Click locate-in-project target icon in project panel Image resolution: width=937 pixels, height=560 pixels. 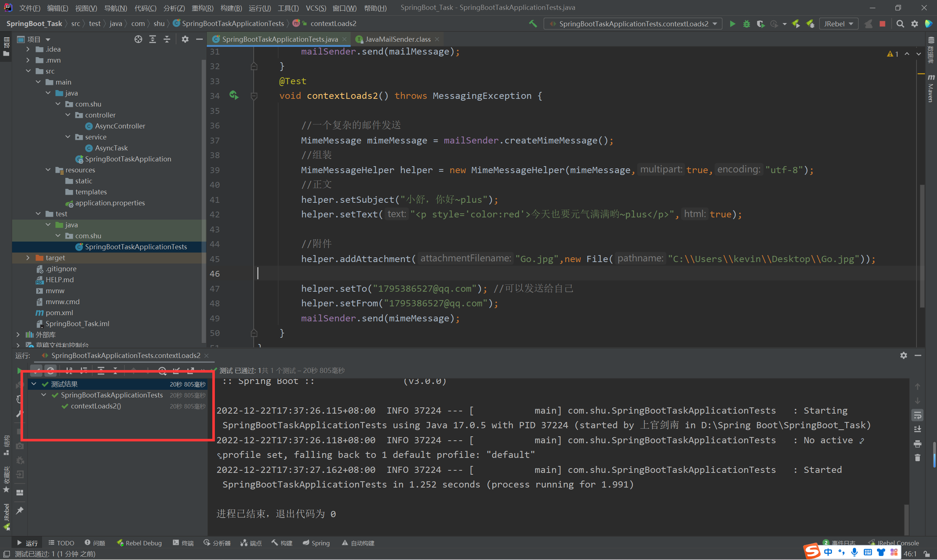pyautogui.click(x=138, y=39)
